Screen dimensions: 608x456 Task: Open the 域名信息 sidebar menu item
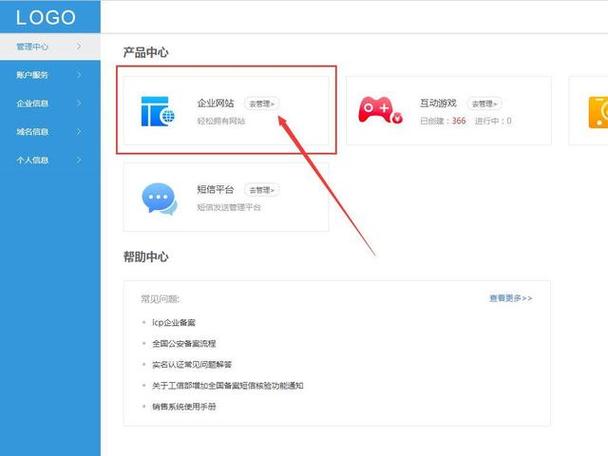tap(50, 131)
